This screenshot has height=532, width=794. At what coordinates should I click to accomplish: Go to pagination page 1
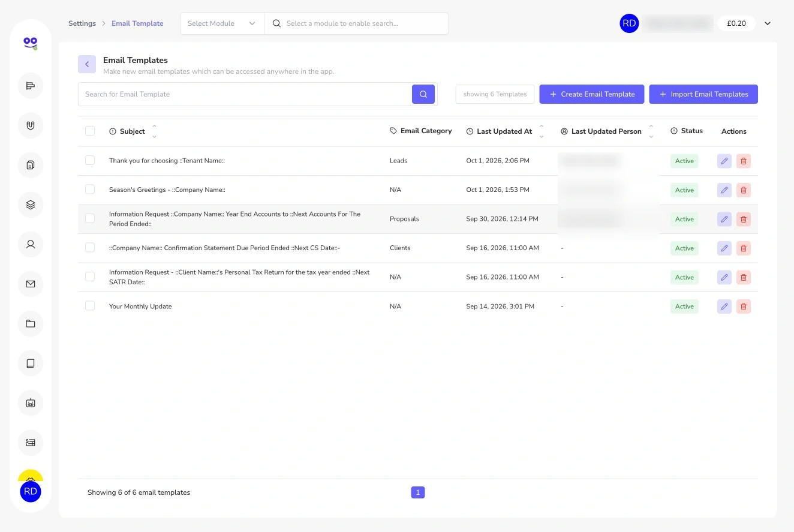pyautogui.click(x=418, y=492)
